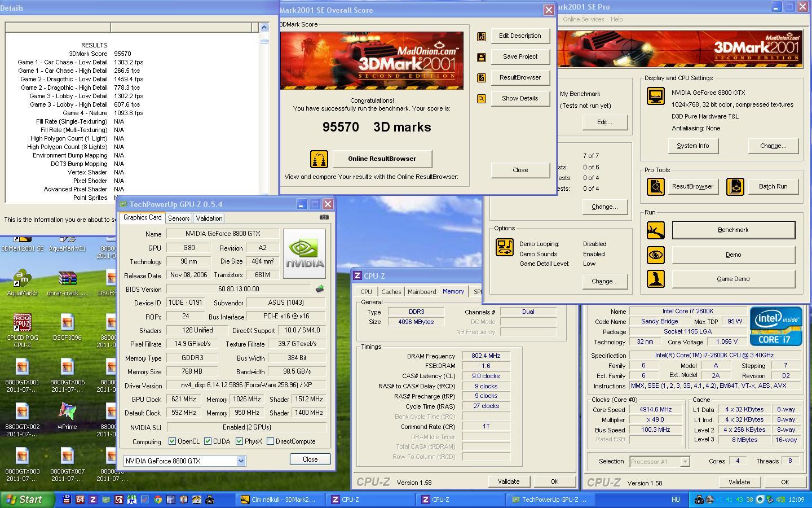Click the Game Demo joystick icon
This screenshot has width=812, height=508.
pyautogui.click(x=655, y=279)
